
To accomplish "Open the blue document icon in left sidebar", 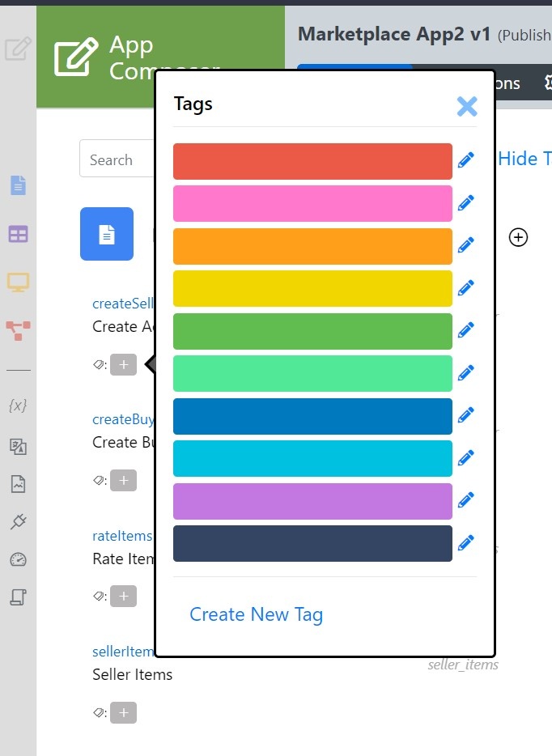I will 18,185.
